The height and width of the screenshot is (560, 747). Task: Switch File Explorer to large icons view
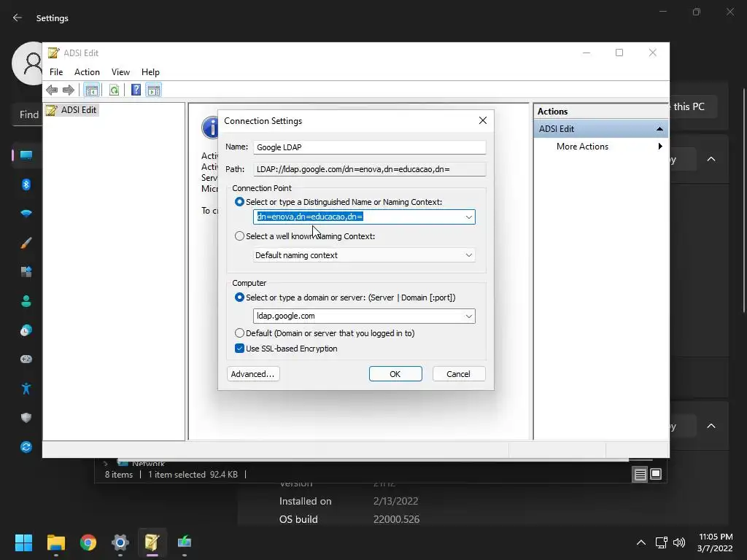[x=656, y=474]
